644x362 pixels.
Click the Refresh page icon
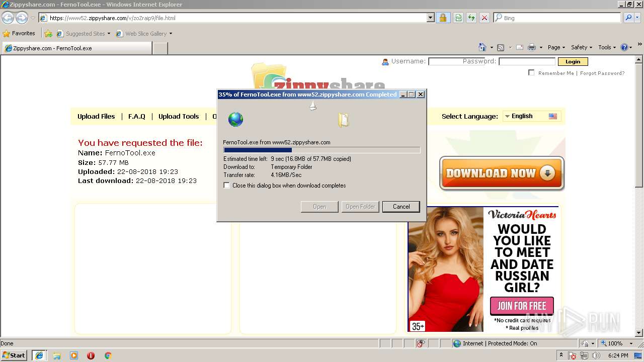coord(471,18)
